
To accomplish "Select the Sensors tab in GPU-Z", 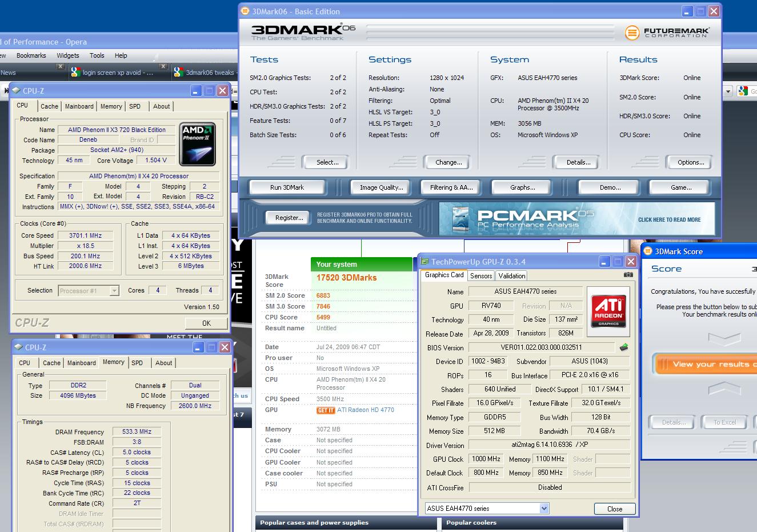I will [x=481, y=275].
